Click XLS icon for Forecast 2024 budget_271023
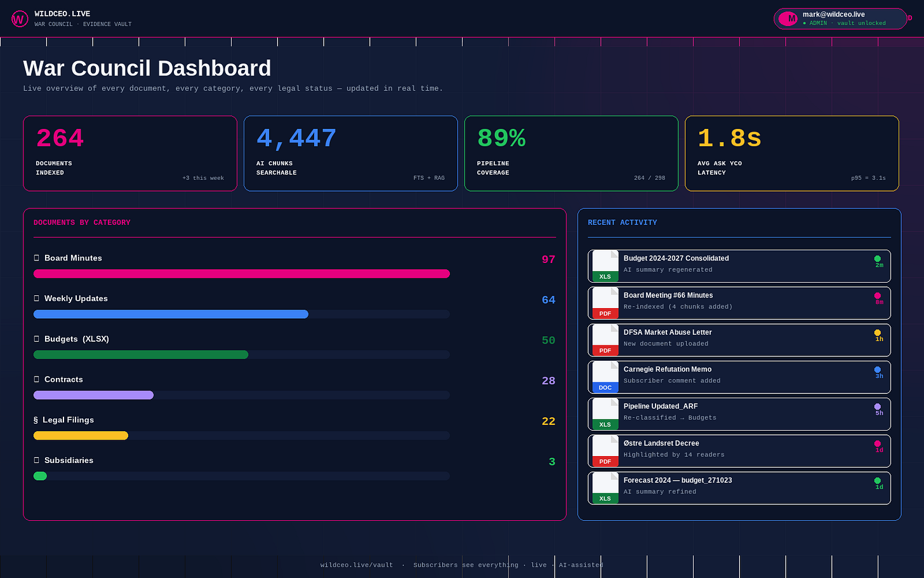This screenshot has width=924, height=578. tap(605, 488)
